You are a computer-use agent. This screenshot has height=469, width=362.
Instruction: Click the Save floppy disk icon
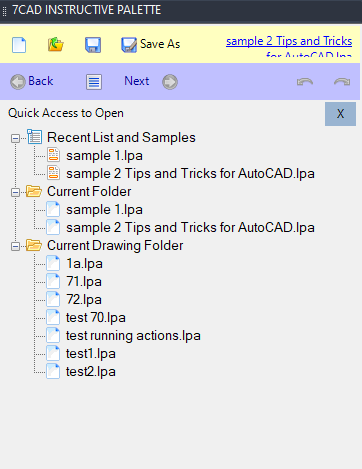point(93,45)
